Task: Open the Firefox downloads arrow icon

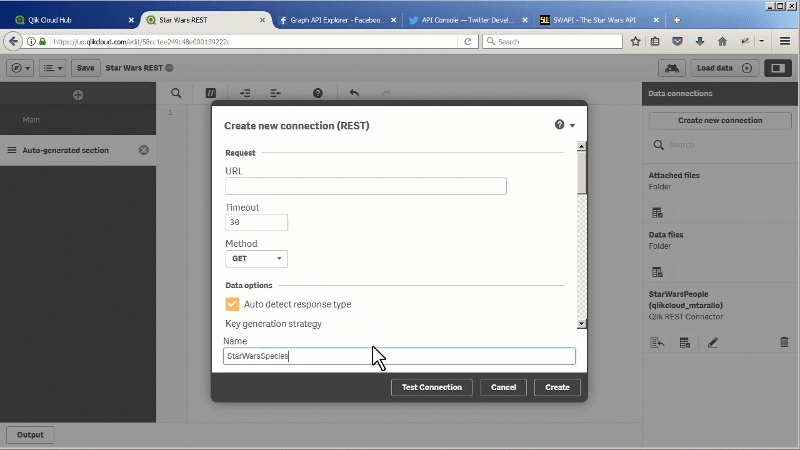Action: point(700,41)
